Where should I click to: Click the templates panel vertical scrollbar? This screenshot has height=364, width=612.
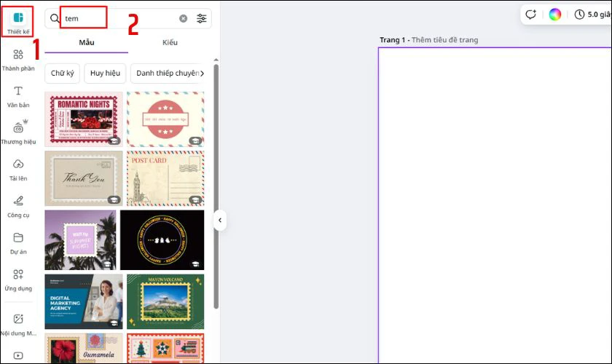coord(216,186)
